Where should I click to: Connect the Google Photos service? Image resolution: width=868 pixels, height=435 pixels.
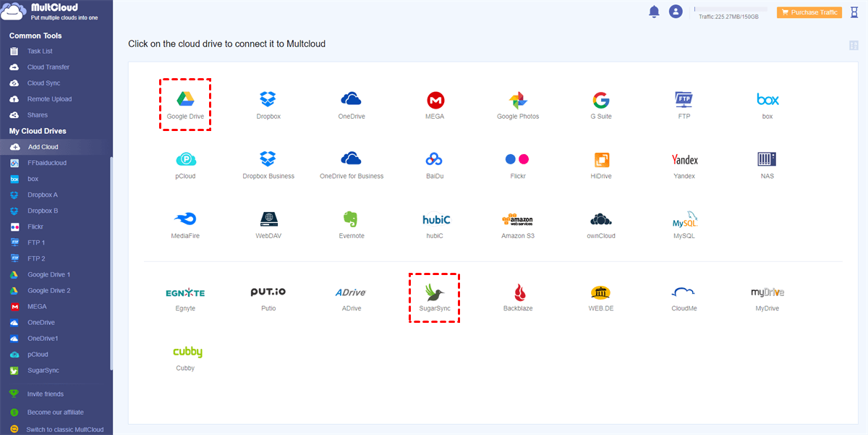tap(518, 105)
